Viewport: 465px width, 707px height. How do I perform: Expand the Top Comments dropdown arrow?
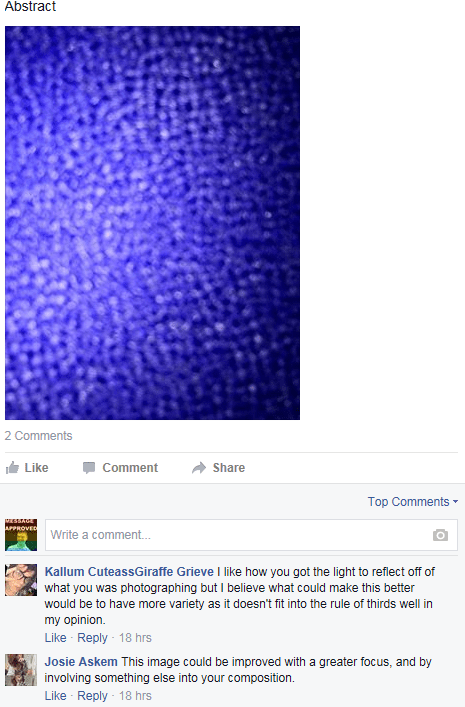[x=455, y=502]
